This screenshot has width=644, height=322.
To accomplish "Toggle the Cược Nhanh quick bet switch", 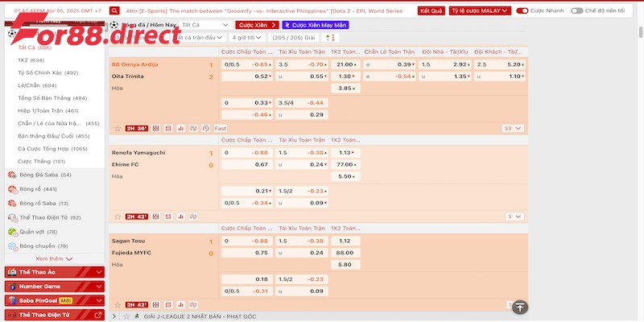I will (x=522, y=11).
